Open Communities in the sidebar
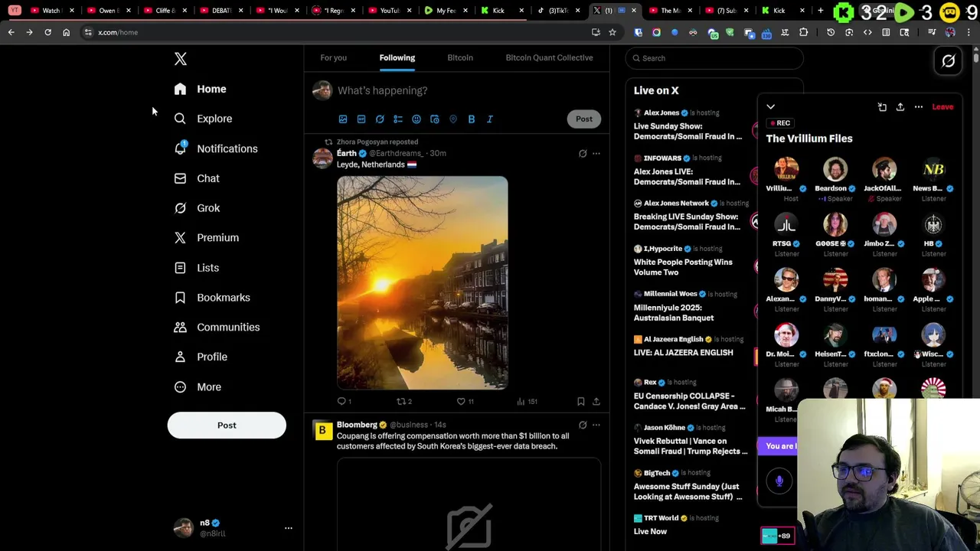980x551 pixels. coord(217,328)
